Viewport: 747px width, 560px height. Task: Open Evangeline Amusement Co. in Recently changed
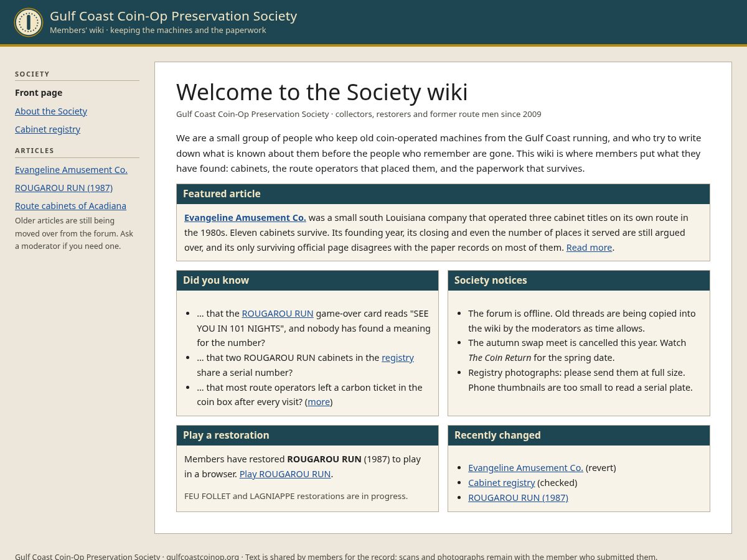(525, 468)
